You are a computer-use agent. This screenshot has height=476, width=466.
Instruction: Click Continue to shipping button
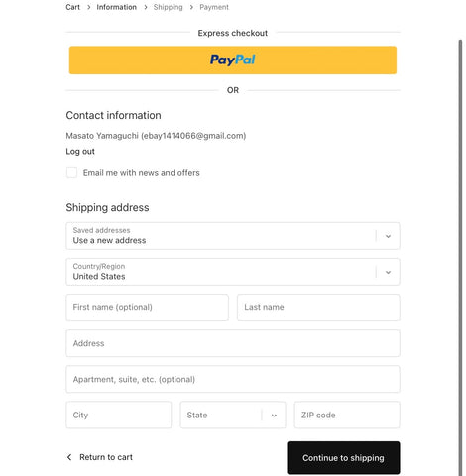click(x=343, y=458)
